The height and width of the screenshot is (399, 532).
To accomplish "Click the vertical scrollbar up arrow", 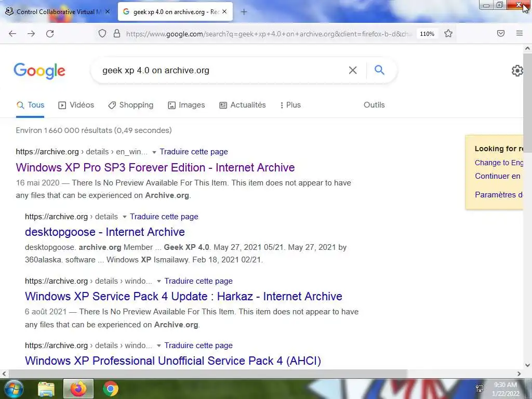I will point(528,48).
